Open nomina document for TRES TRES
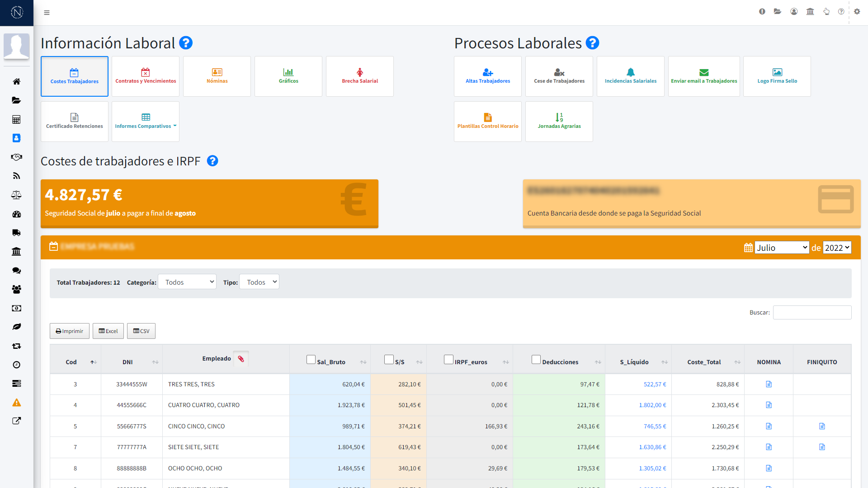Screen dimensions: 868x488 (x=769, y=384)
